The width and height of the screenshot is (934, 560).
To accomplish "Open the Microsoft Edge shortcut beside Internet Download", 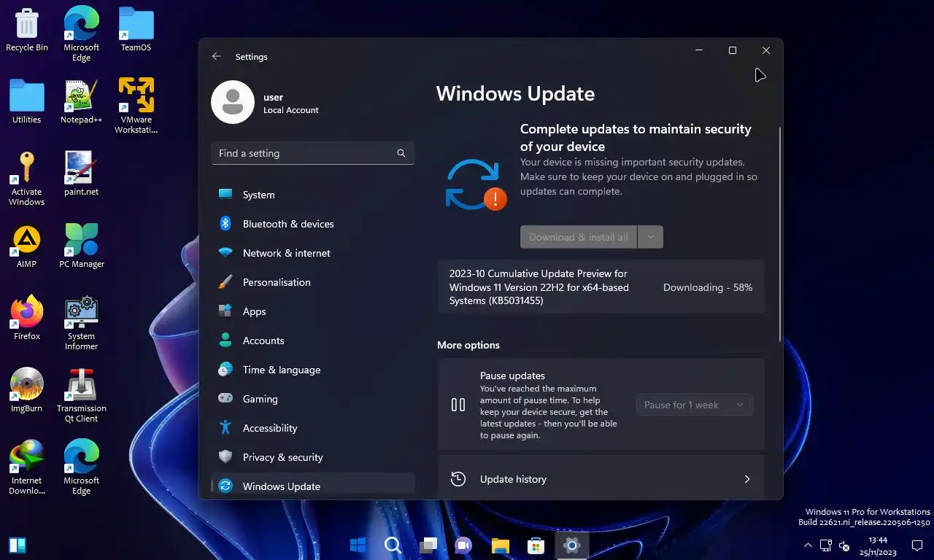I will point(81,467).
